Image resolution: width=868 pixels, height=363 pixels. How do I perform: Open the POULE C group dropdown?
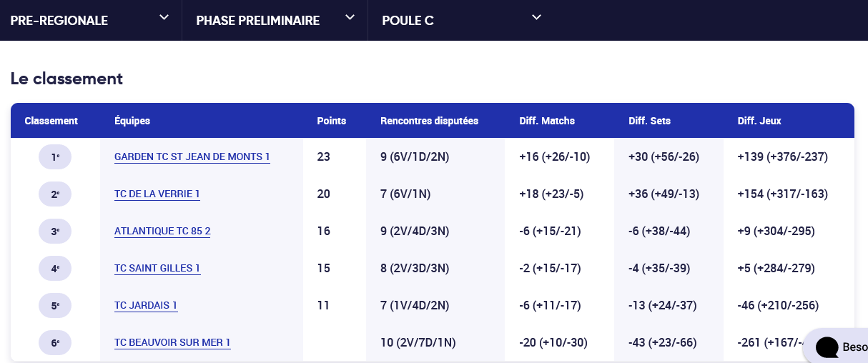[460, 20]
